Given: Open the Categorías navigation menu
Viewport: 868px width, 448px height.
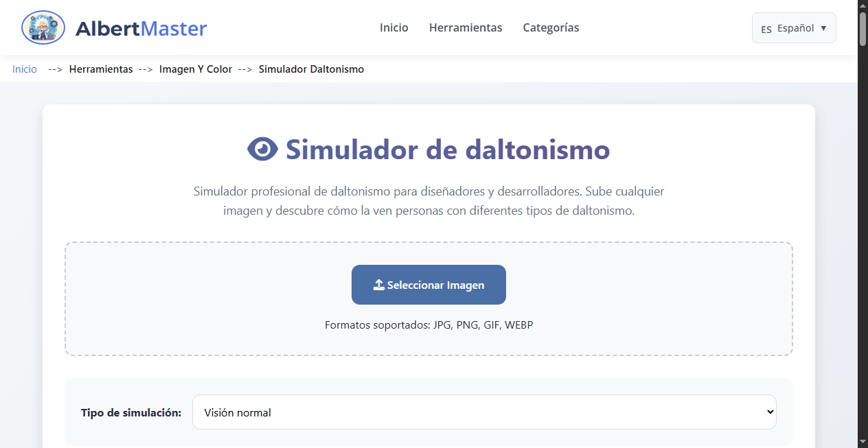Looking at the screenshot, I should [x=551, y=27].
